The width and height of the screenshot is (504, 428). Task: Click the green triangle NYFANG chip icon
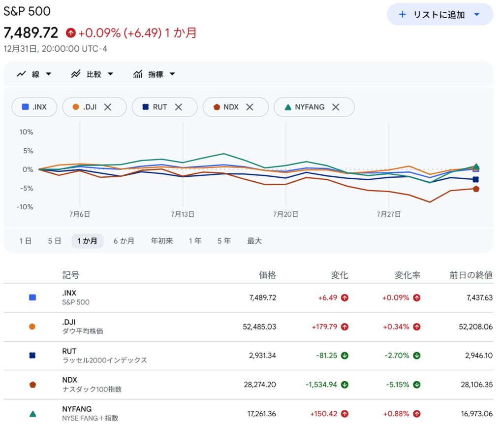(x=288, y=107)
